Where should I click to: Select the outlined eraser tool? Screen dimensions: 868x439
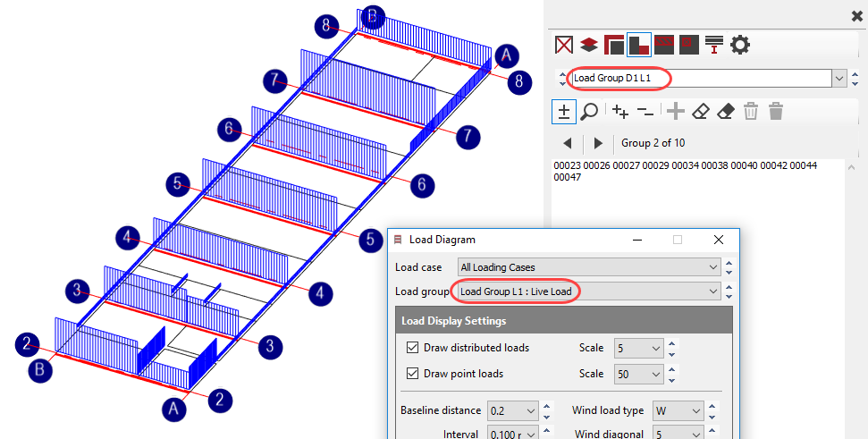click(x=700, y=111)
